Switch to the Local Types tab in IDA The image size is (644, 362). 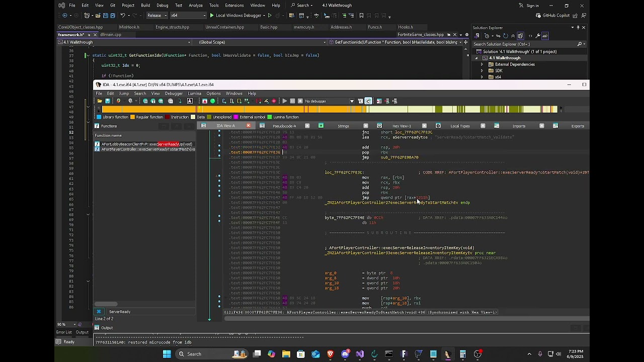coord(460,126)
